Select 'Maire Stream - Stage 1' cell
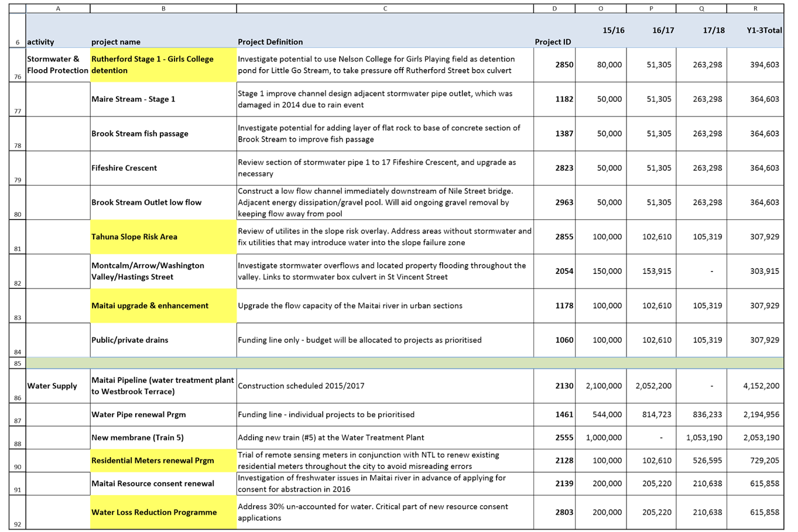Viewport: 798px width, 532px height. click(x=163, y=99)
